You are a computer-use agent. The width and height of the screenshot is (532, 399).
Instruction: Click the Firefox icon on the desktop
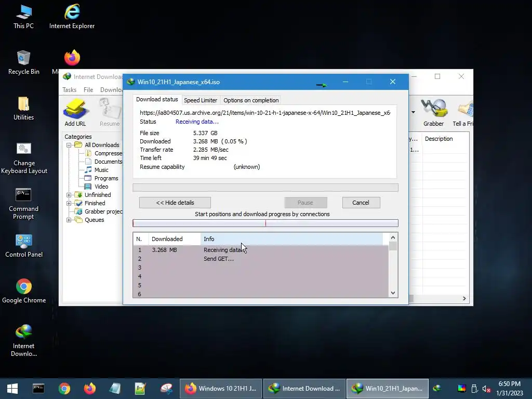(x=72, y=58)
